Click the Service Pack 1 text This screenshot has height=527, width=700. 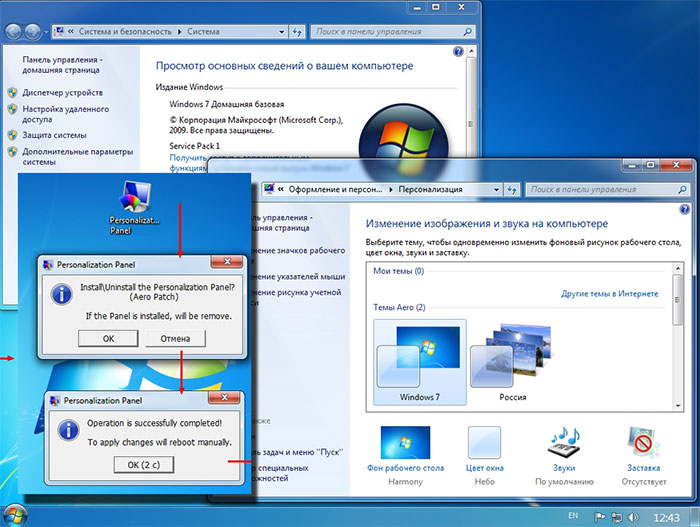coord(194,146)
